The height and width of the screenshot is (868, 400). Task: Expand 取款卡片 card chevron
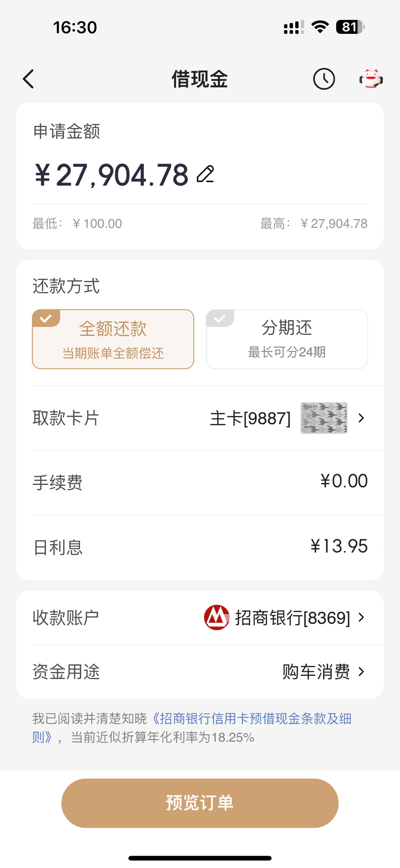pos(361,418)
